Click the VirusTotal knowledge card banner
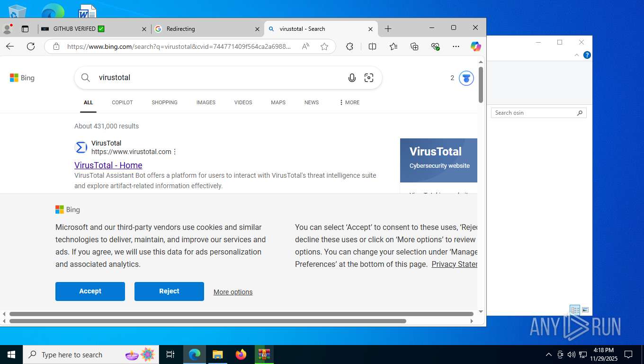Viewport: 644px width, 364px height. coord(438,160)
